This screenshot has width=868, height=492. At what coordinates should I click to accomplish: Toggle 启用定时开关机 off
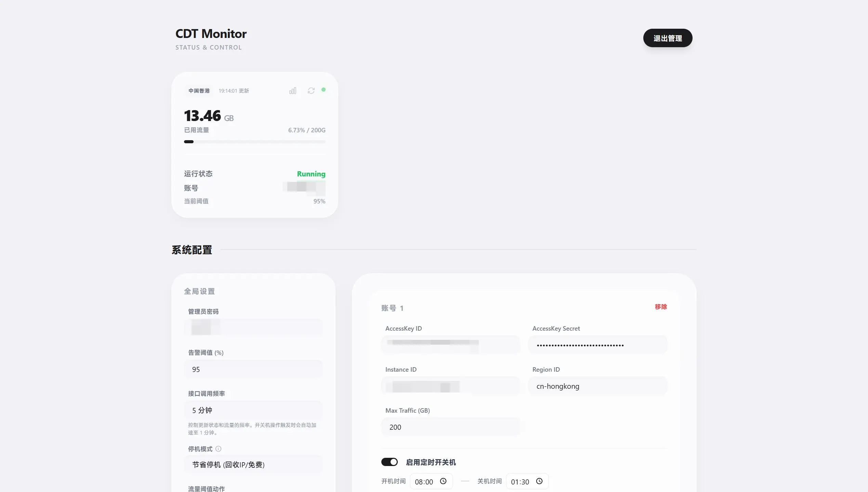click(389, 462)
